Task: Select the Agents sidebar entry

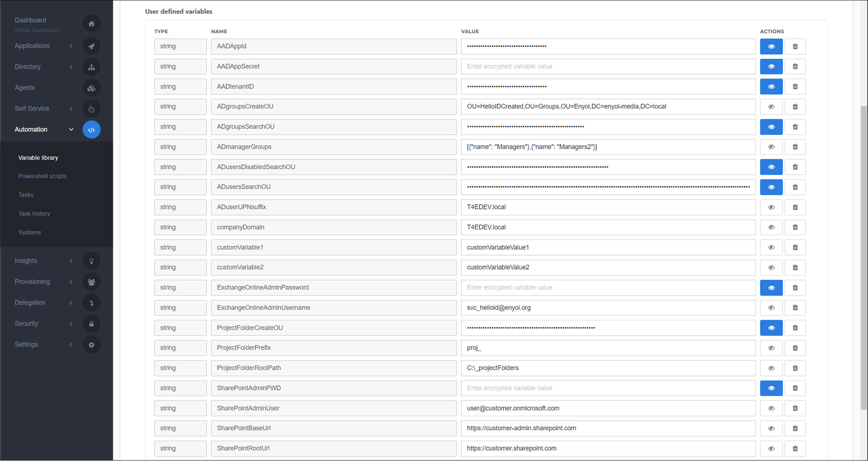Action: click(25, 88)
